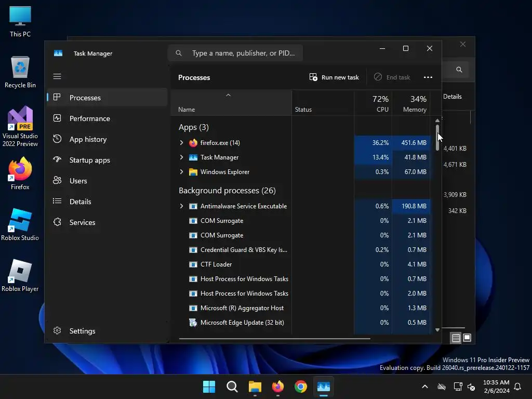Click the Microsoft Edge Update process icon
Image resolution: width=532 pixels, height=399 pixels.
point(193,323)
